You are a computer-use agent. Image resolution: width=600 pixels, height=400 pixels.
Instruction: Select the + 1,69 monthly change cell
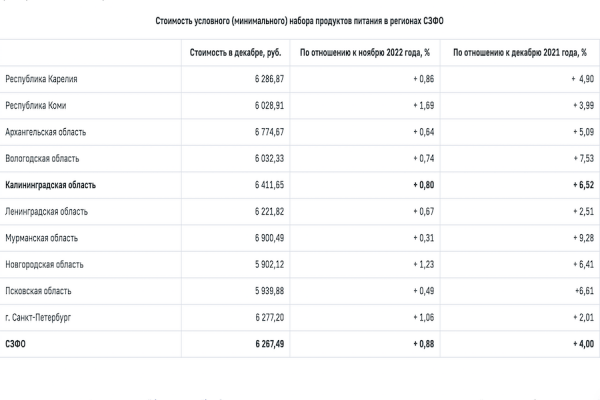(x=424, y=105)
